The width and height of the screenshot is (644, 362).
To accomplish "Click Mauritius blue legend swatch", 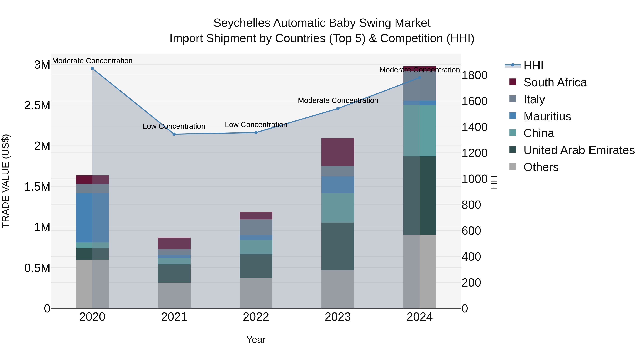I will [x=513, y=116].
